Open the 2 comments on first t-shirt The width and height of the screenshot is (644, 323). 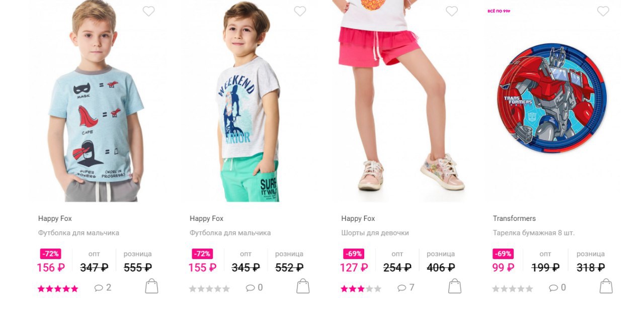(x=103, y=288)
